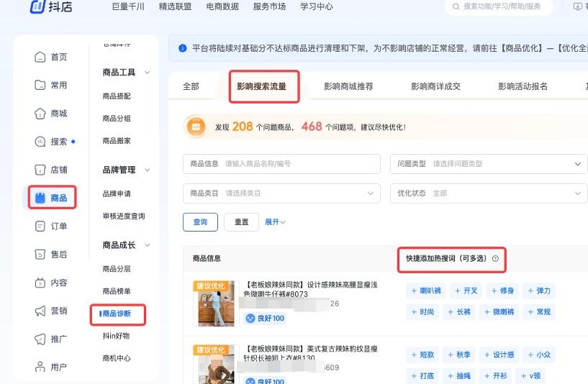Click the 查询 query button
This screenshot has height=384, width=588.
pyautogui.click(x=200, y=222)
